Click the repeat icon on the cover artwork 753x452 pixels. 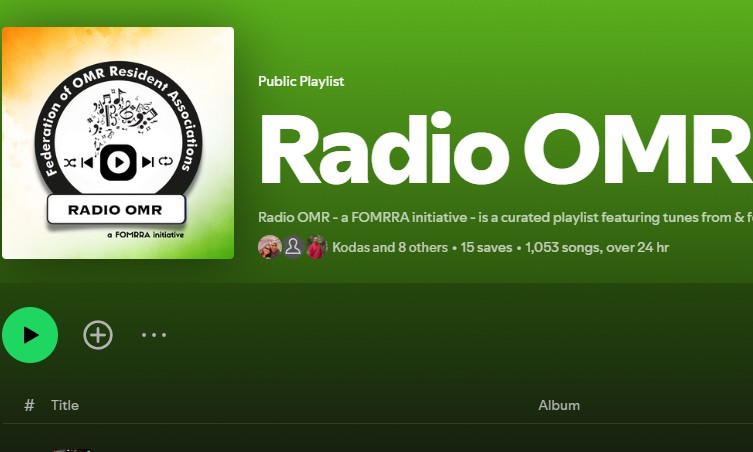(166, 161)
